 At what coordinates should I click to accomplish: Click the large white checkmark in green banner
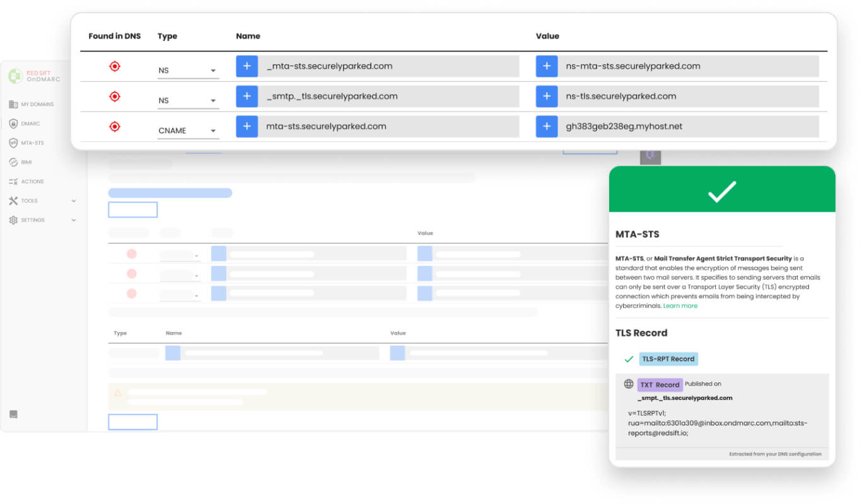(722, 192)
